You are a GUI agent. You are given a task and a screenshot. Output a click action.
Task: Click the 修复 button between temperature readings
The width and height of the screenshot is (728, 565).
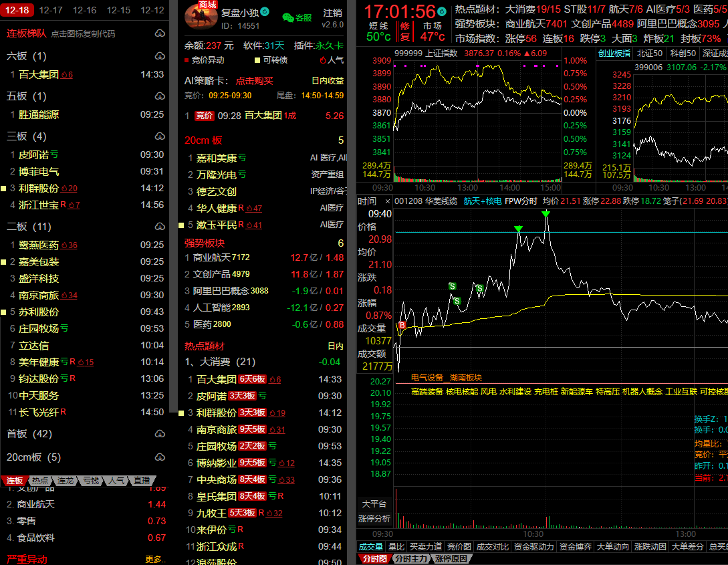point(405,31)
